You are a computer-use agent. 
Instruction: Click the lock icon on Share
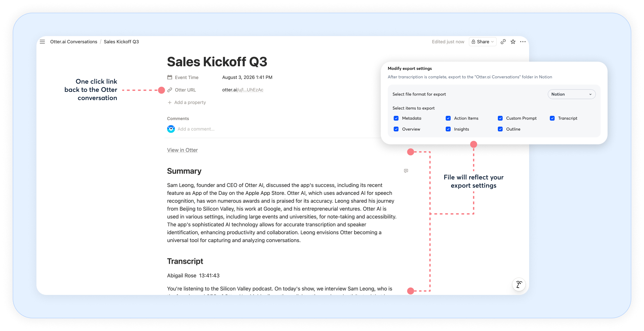click(x=473, y=42)
